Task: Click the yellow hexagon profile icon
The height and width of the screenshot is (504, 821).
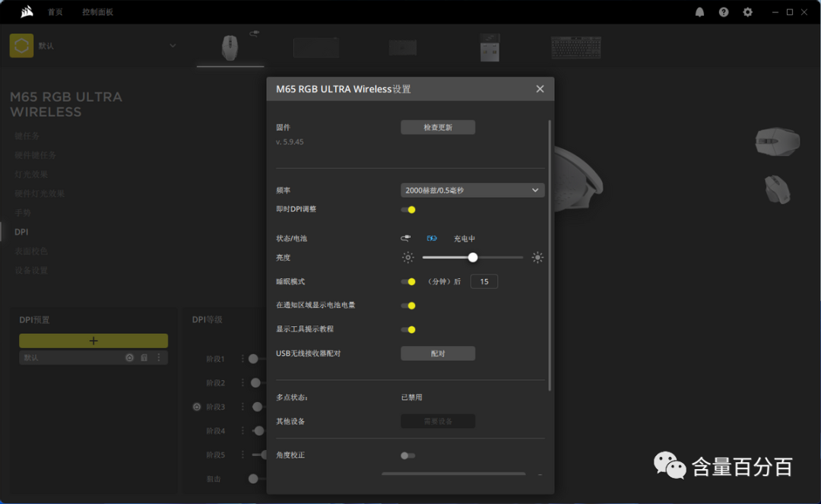Action: 21,46
